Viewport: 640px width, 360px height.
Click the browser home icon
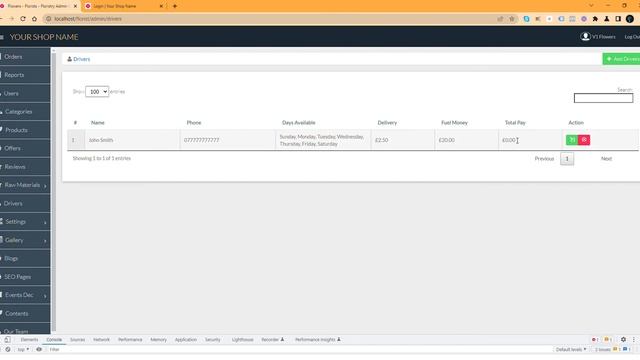34,19
